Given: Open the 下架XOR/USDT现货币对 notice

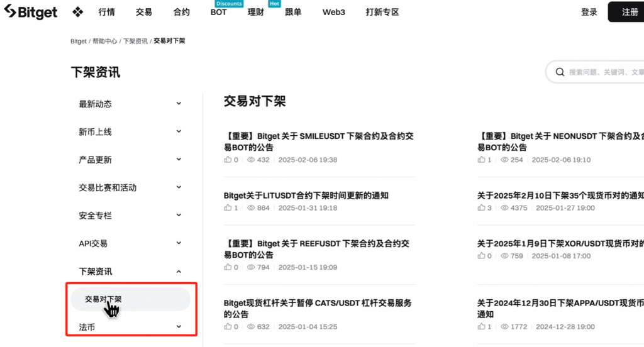Looking at the screenshot, I should (560, 243).
